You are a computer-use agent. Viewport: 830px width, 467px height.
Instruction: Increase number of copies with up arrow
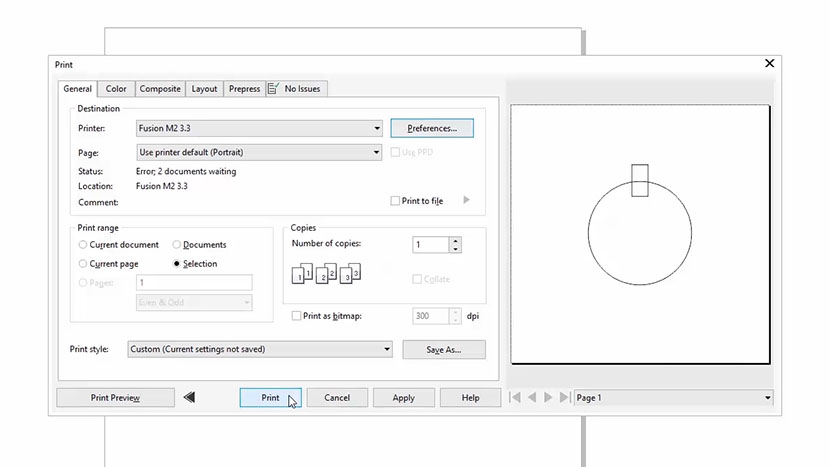coord(455,240)
